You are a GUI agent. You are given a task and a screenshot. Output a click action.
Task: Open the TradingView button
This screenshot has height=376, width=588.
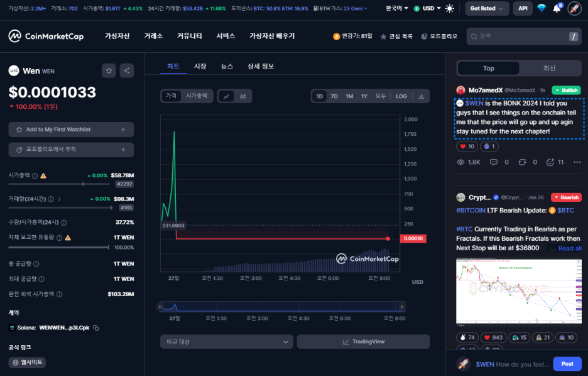(363, 341)
